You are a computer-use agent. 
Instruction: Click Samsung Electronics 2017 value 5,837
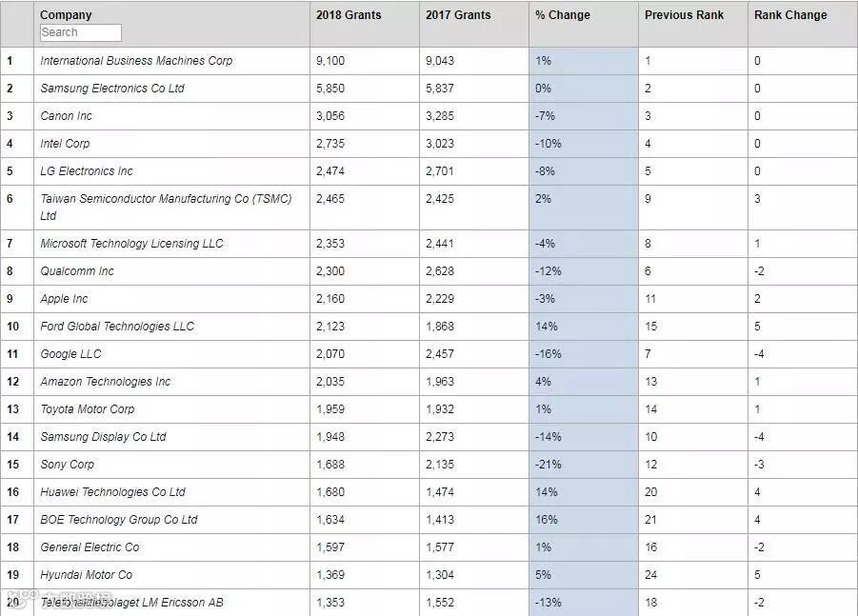point(440,89)
